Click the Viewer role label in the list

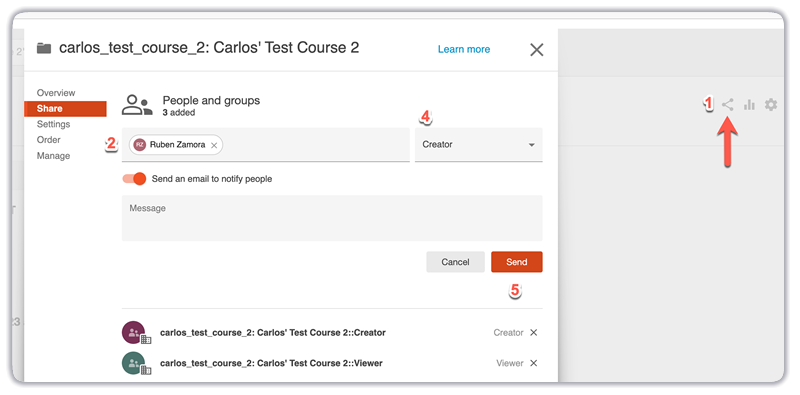510,363
